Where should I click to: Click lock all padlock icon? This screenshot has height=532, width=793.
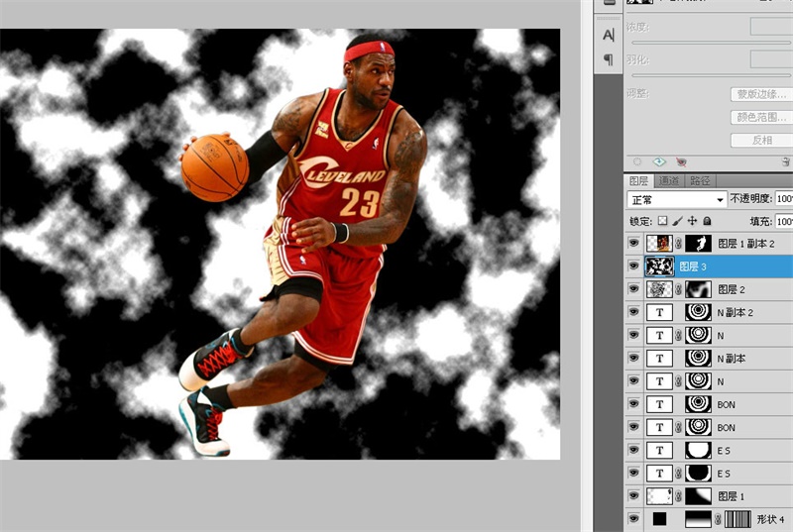[x=708, y=221]
